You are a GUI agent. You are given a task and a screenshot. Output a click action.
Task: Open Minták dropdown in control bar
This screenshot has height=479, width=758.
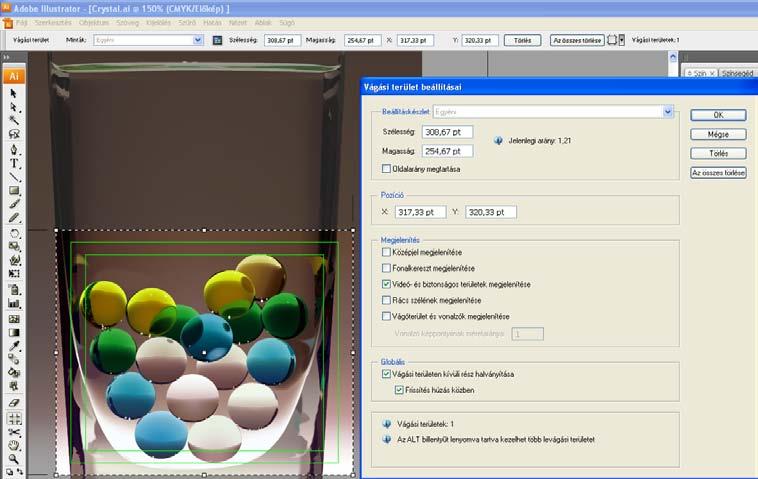click(x=198, y=40)
